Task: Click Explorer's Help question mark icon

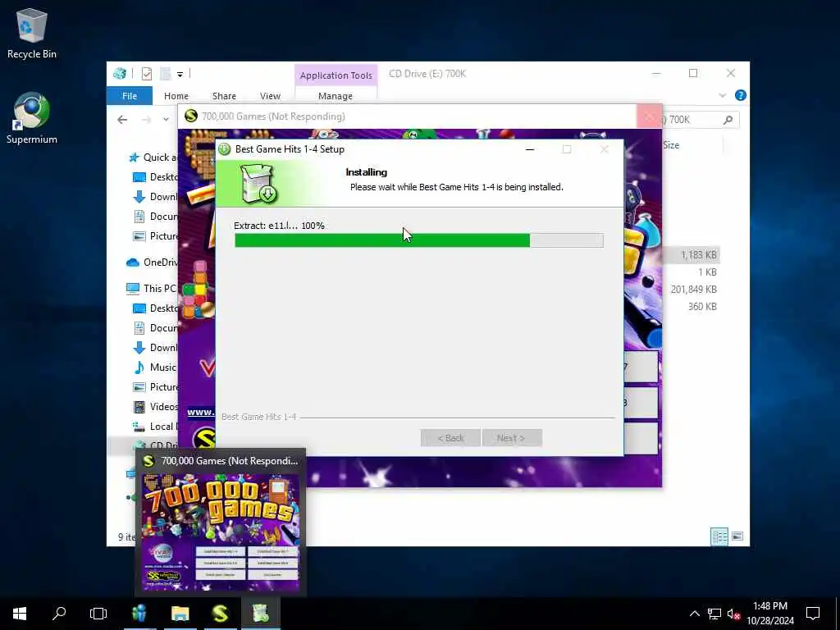Action: tap(741, 95)
